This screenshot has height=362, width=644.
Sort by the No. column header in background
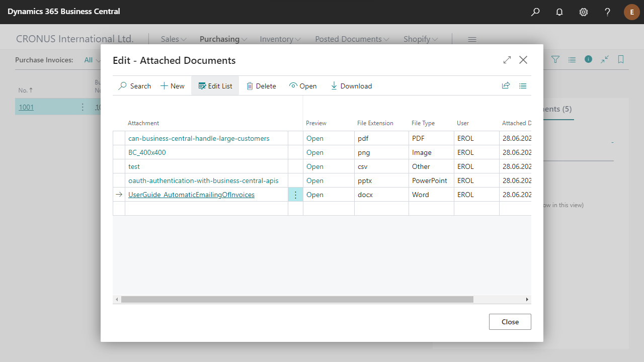click(x=26, y=90)
